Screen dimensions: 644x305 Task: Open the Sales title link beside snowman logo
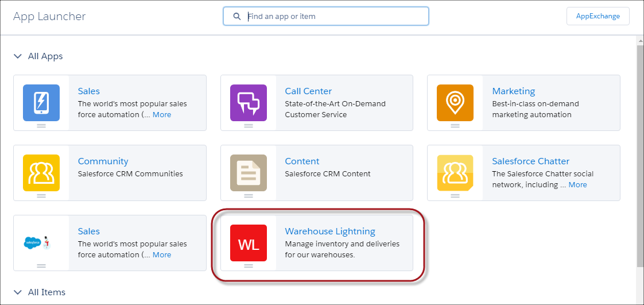89,231
